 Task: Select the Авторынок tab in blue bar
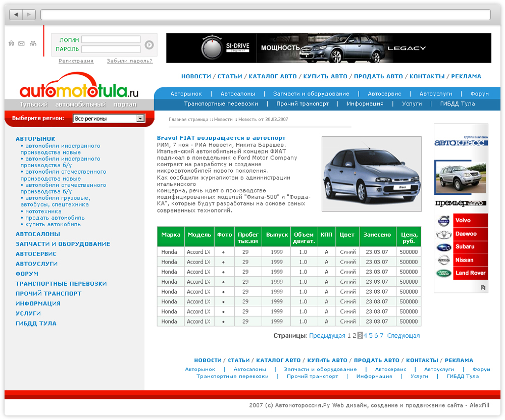(x=186, y=94)
